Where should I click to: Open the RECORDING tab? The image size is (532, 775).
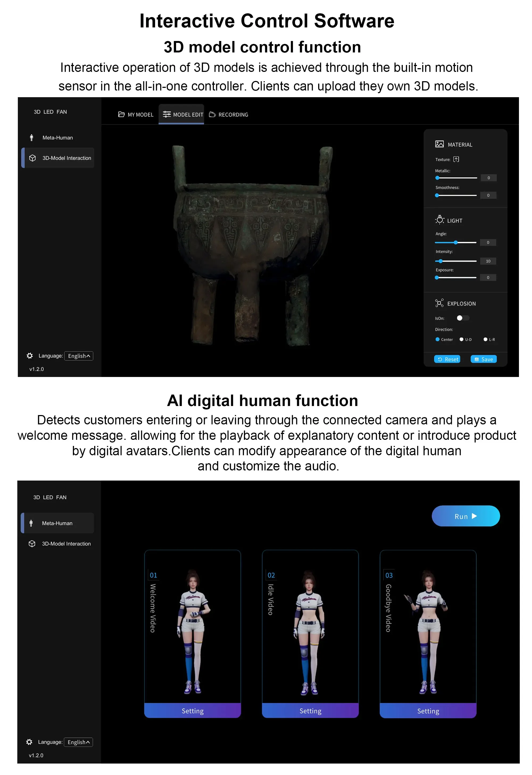coord(229,114)
